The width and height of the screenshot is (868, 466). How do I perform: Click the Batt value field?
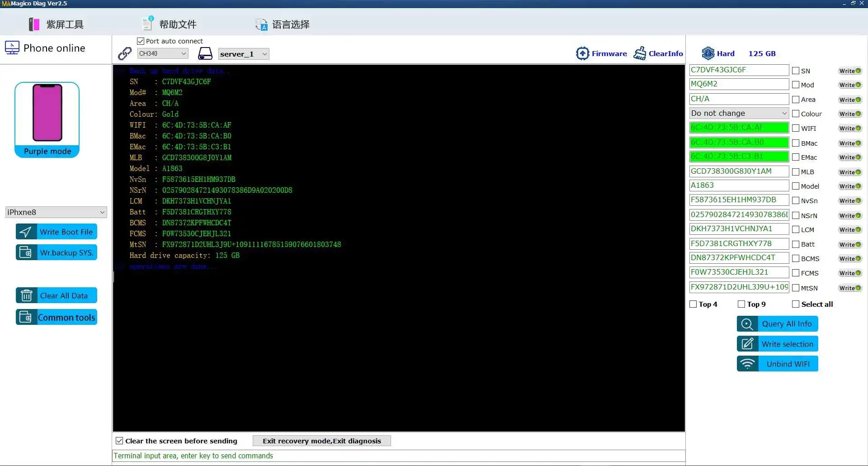pyautogui.click(x=739, y=244)
